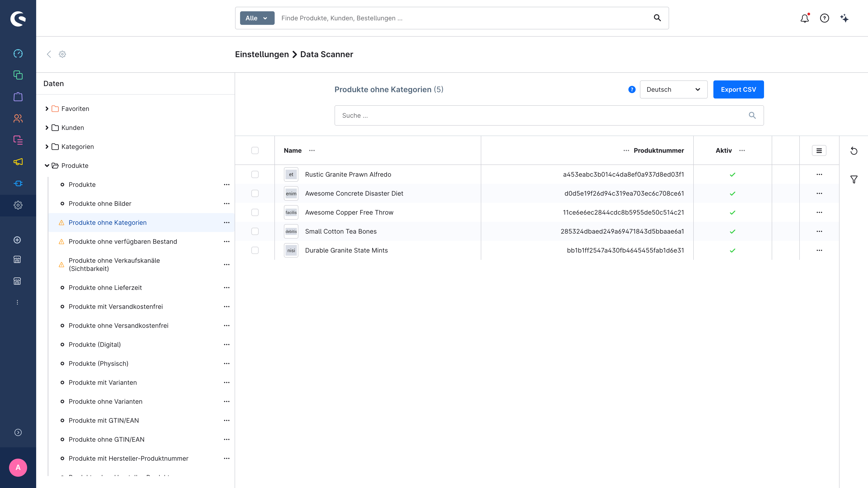The height and width of the screenshot is (488, 868).
Task: Open Produkte mit Versandkostenfrei
Action: [x=116, y=307]
